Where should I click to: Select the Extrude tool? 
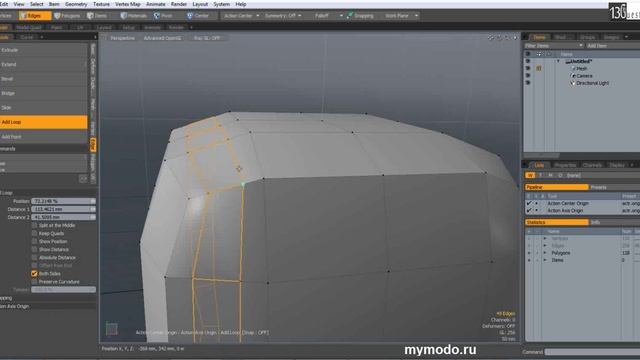pos(44,50)
